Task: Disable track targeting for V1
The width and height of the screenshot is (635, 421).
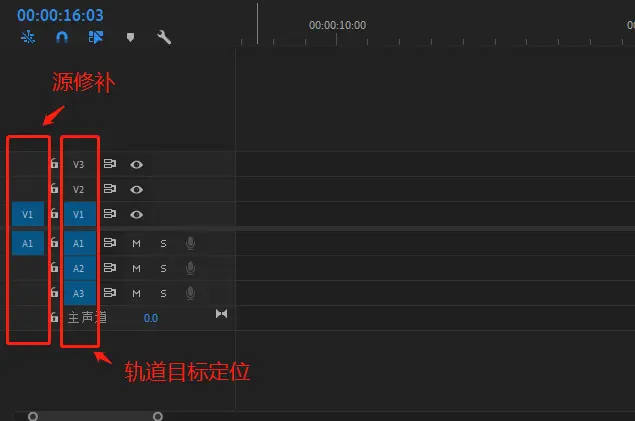Action: [80, 214]
